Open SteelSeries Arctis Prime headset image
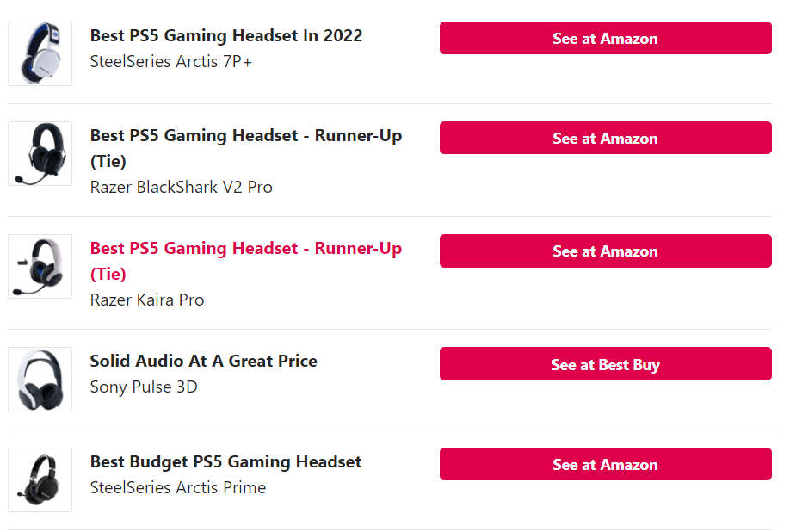The height and width of the screenshot is (532, 790). tap(40, 479)
